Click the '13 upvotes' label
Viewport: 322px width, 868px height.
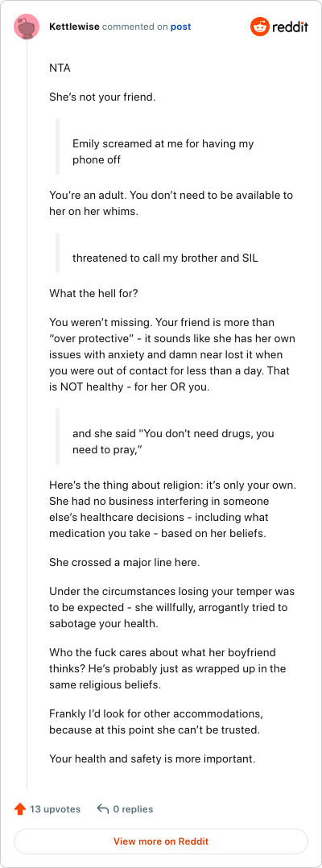tap(55, 808)
